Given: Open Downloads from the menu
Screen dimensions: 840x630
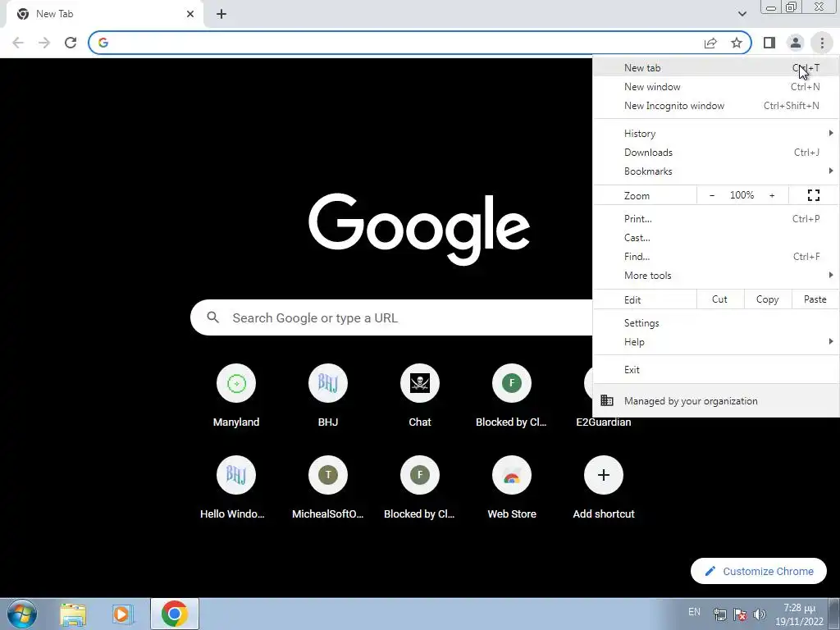Looking at the screenshot, I should (x=716, y=152).
